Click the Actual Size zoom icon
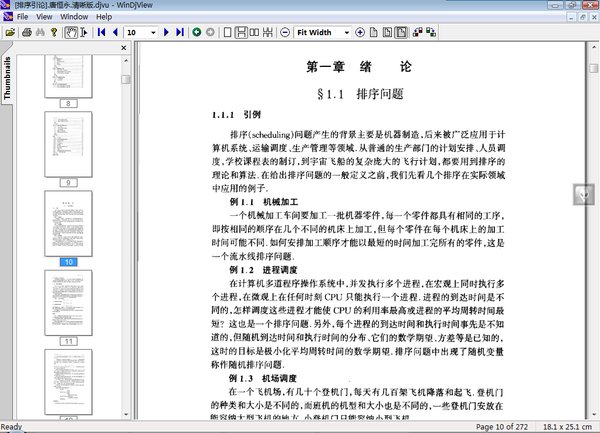600x433 pixels. [387, 33]
